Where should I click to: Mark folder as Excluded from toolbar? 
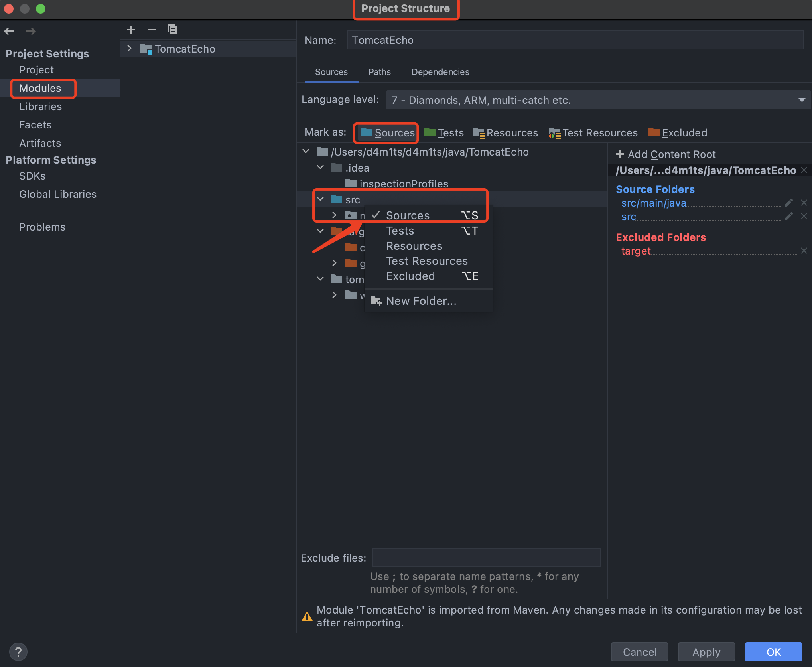pyautogui.click(x=678, y=133)
